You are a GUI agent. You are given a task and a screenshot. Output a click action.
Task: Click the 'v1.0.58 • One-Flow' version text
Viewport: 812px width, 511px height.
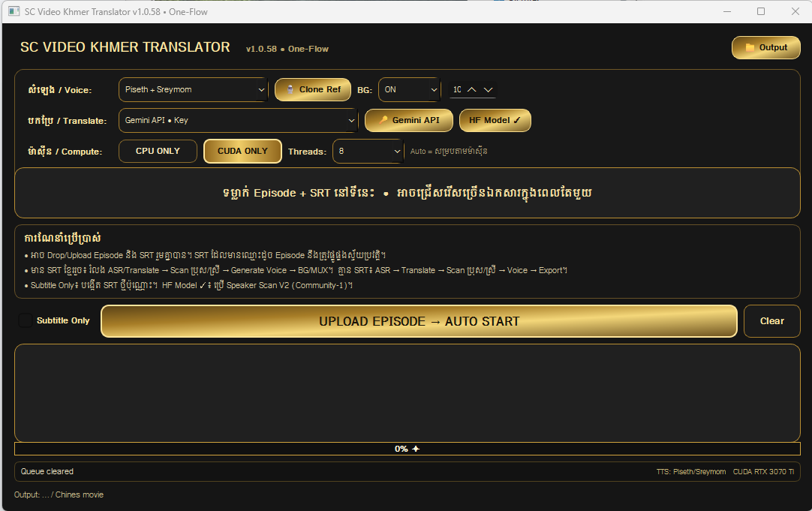(x=287, y=49)
